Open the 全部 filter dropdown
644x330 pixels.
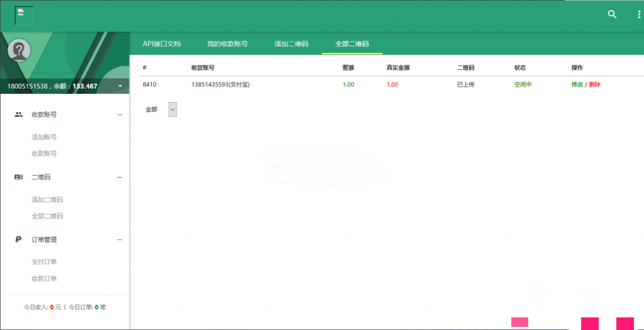pyautogui.click(x=172, y=110)
